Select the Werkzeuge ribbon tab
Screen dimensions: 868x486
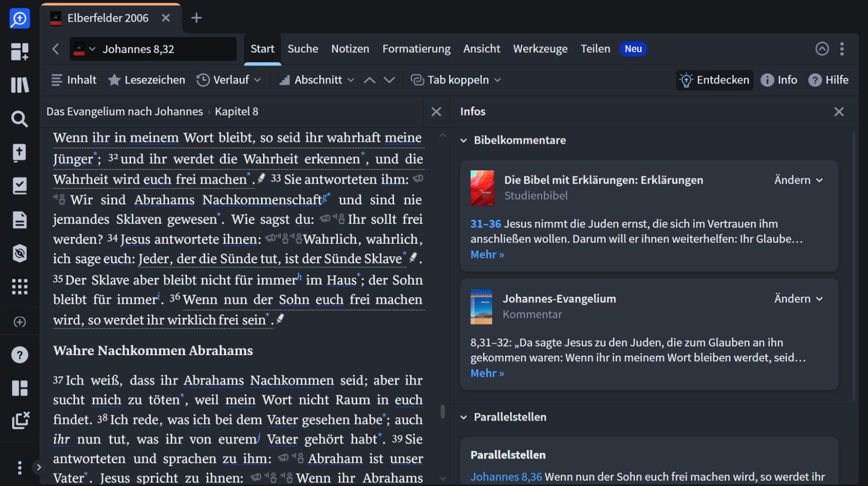(540, 48)
